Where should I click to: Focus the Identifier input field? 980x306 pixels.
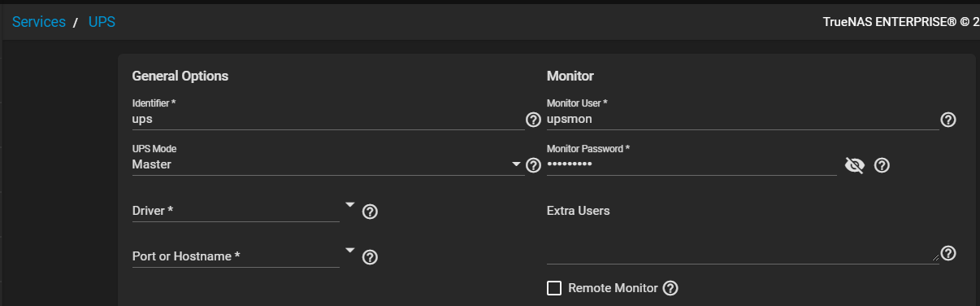[x=328, y=119]
